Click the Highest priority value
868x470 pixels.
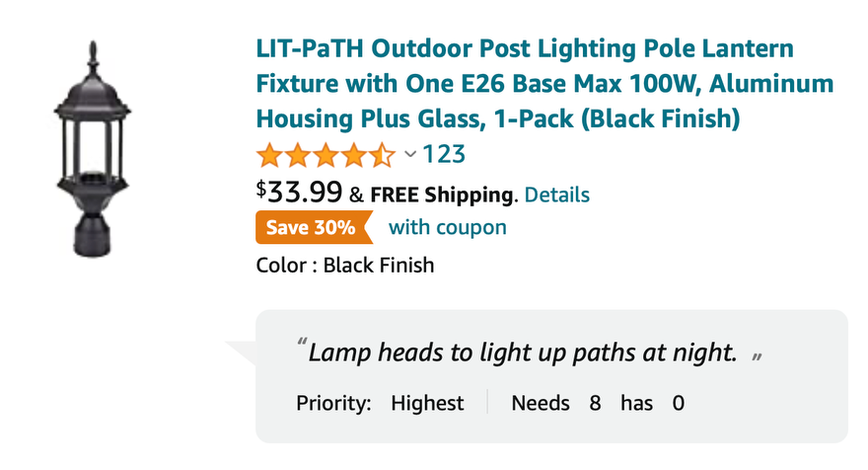click(x=427, y=403)
